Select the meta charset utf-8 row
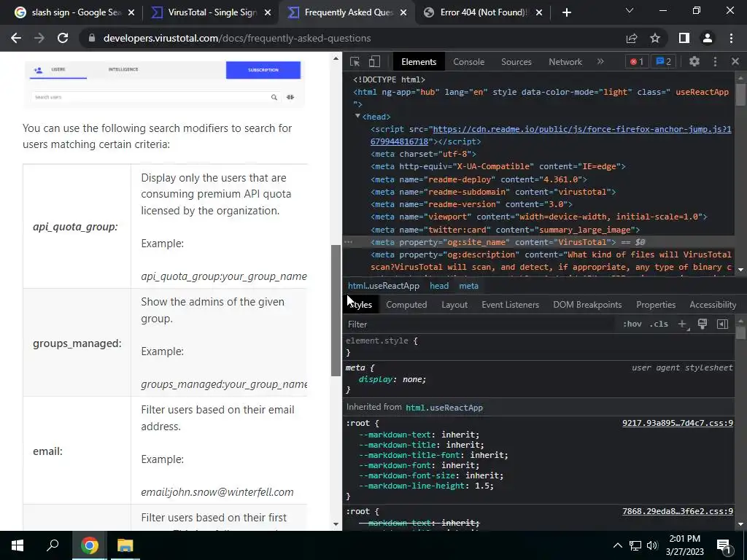 click(423, 154)
